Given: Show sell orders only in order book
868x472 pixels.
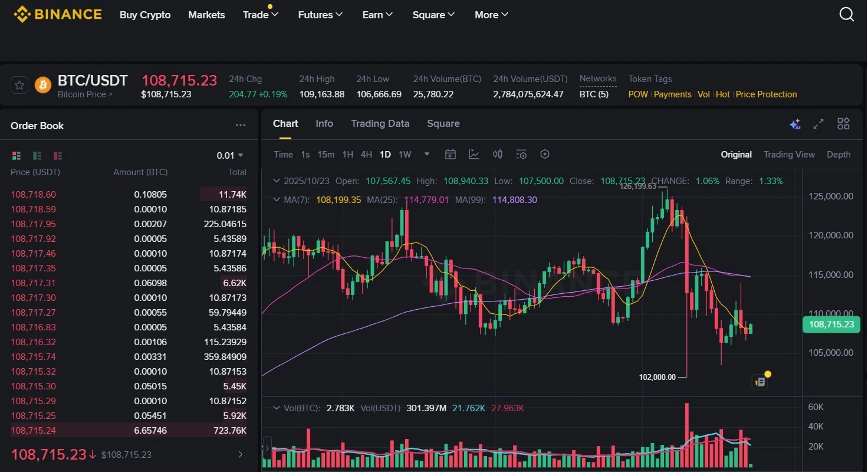Looking at the screenshot, I should (x=58, y=156).
